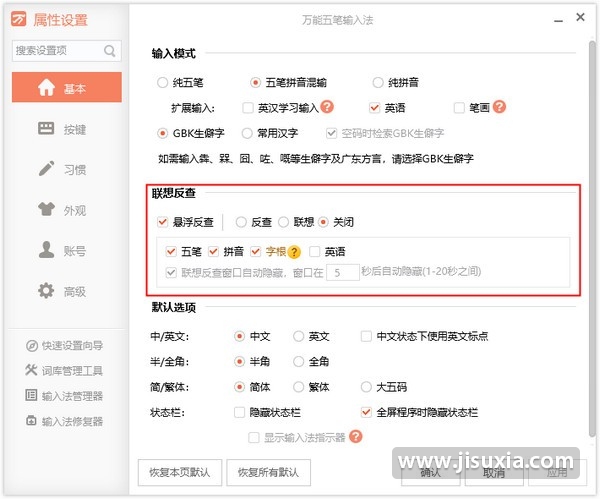Click the gear icon beside 高级
This screenshot has width=600, height=499.
[x=46, y=290]
